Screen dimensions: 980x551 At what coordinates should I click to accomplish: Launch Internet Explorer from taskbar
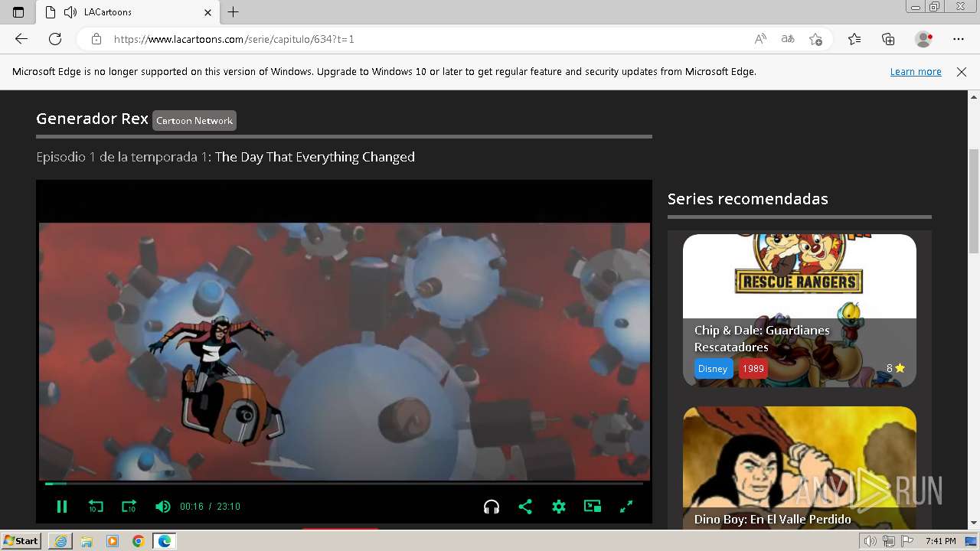point(60,541)
